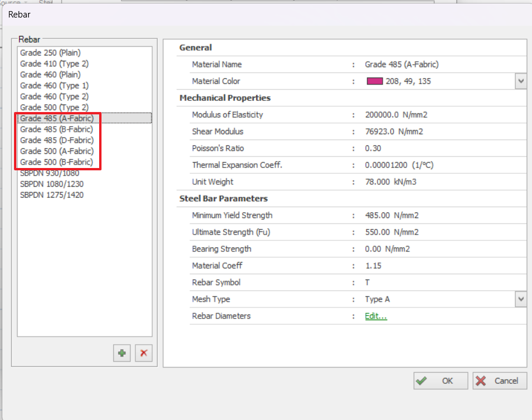Click the red X delete rebar icon

pyautogui.click(x=143, y=353)
